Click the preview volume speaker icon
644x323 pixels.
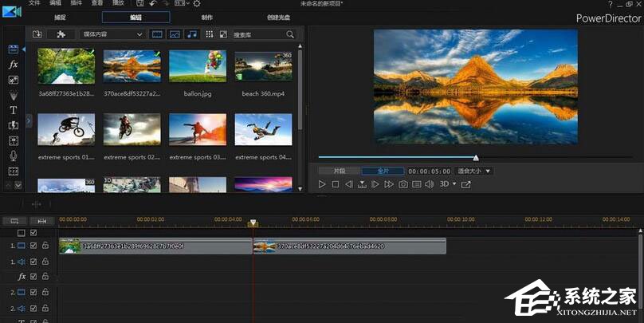[429, 184]
